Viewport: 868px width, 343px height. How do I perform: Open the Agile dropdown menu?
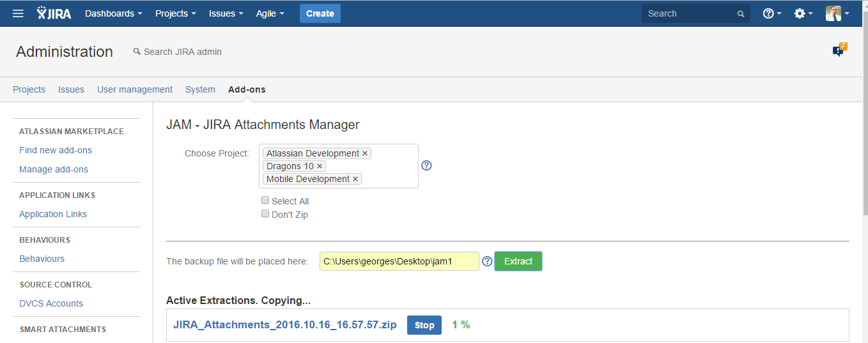pyautogui.click(x=270, y=13)
